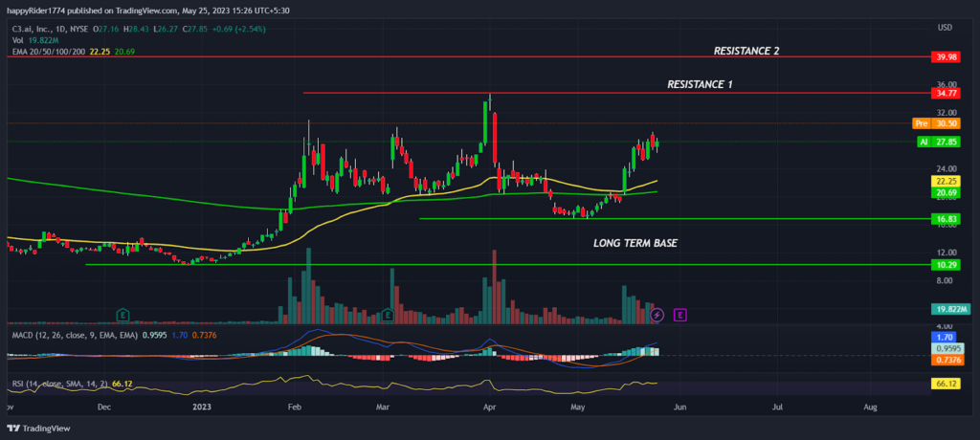Click the yellow 22.25 price axis label

pos(945,181)
